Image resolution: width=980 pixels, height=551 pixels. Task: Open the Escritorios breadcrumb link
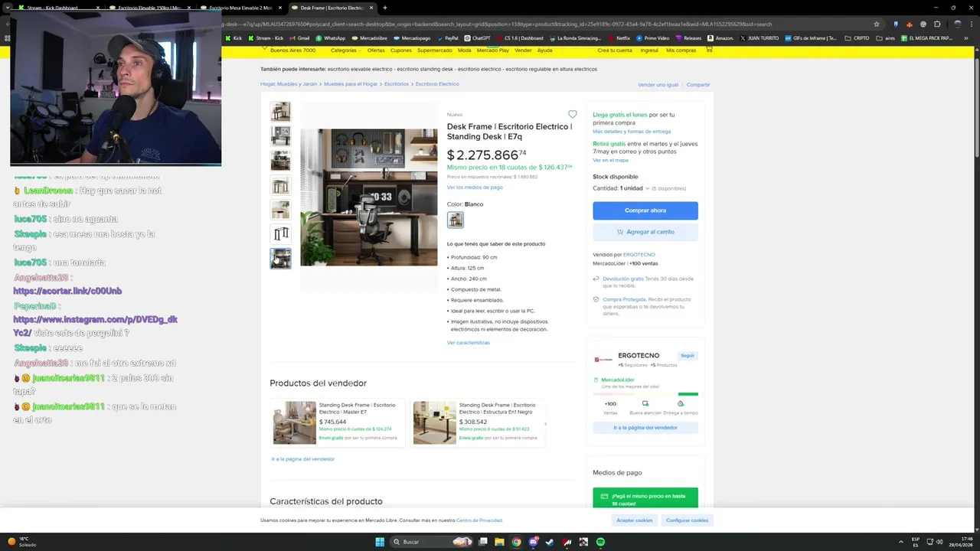click(x=397, y=84)
